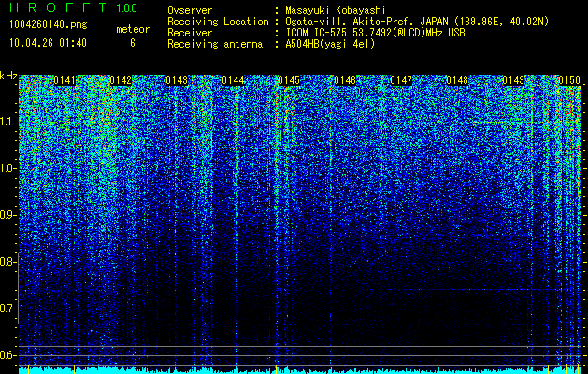Click the 1.1 kHz axis label
Image resolution: width=588 pixels, height=374 pixels.
click(x=7, y=122)
